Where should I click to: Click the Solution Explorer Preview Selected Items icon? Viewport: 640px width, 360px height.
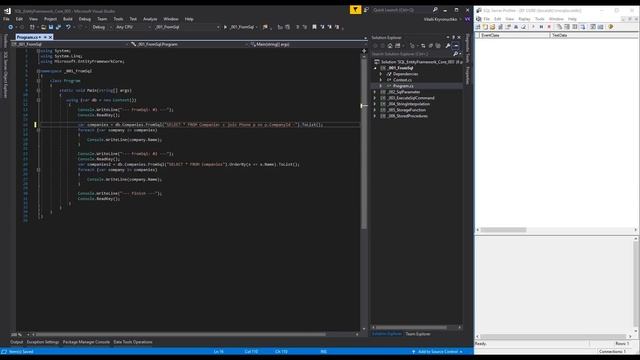[456, 46]
